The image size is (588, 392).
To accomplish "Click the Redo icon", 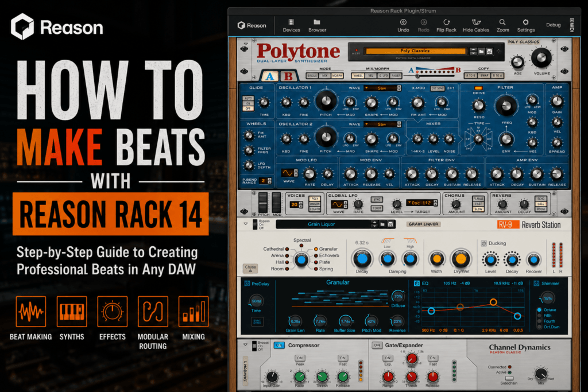I will click(x=423, y=22).
